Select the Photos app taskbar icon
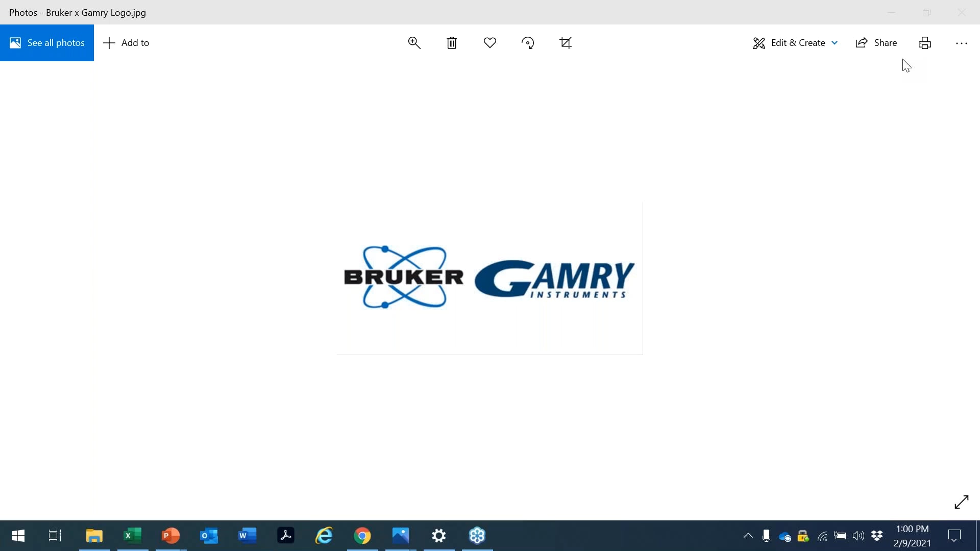 pos(401,536)
